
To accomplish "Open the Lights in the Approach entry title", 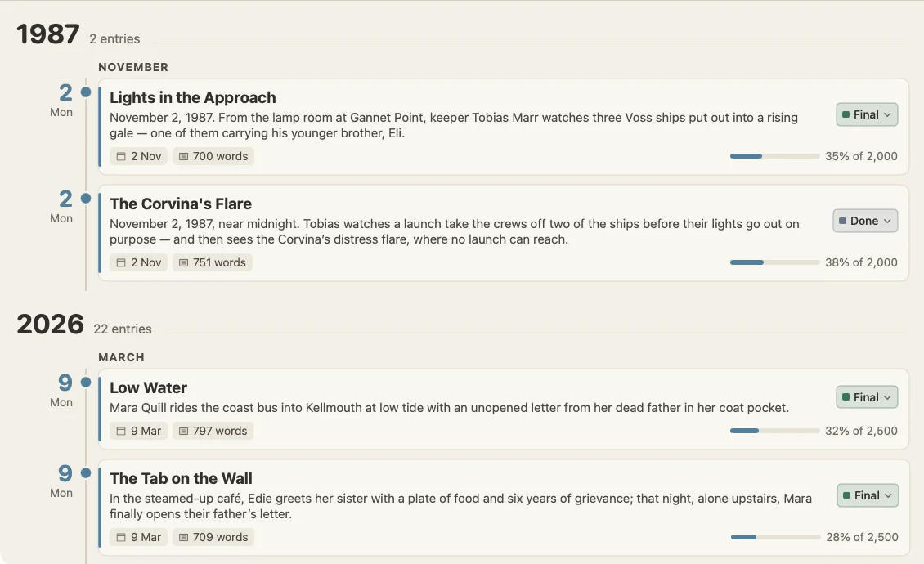I will click(x=193, y=97).
